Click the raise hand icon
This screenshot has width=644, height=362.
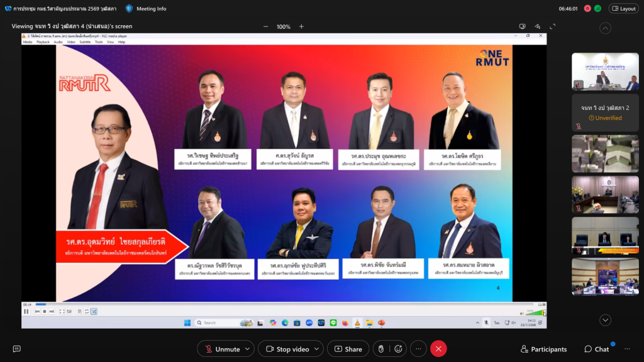point(380,349)
